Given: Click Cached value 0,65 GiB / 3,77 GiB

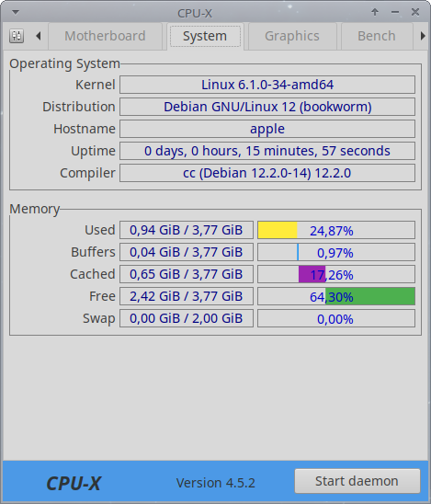Looking at the screenshot, I should 187,274.
